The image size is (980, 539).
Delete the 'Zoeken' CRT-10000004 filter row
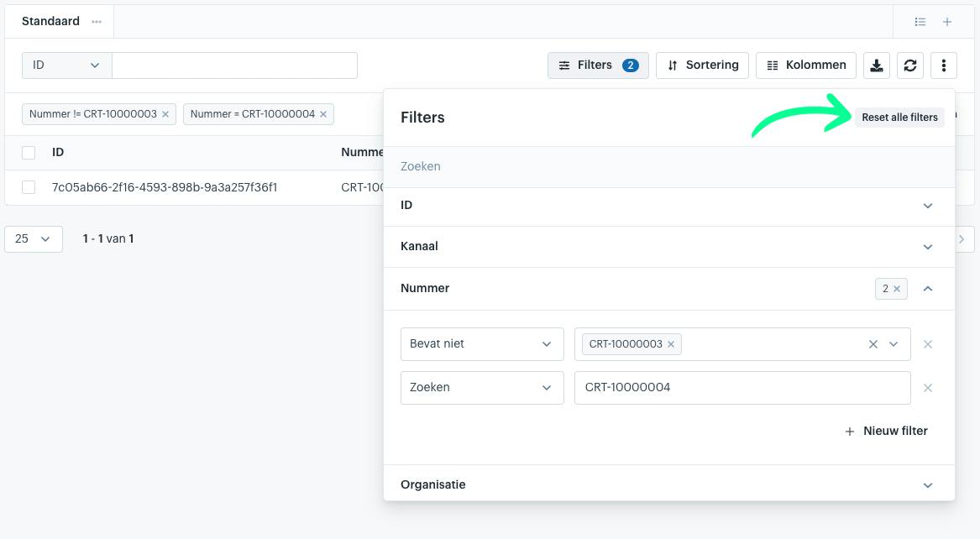coord(928,388)
